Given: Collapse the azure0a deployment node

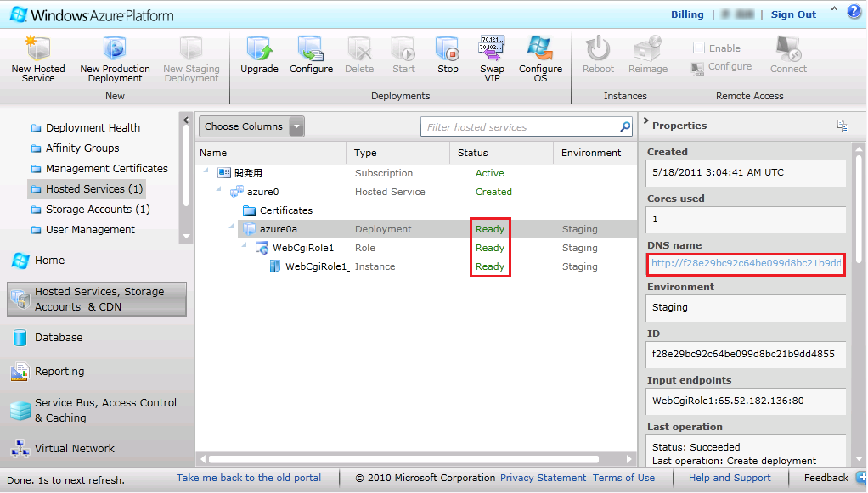Looking at the screenshot, I should coord(232,227).
